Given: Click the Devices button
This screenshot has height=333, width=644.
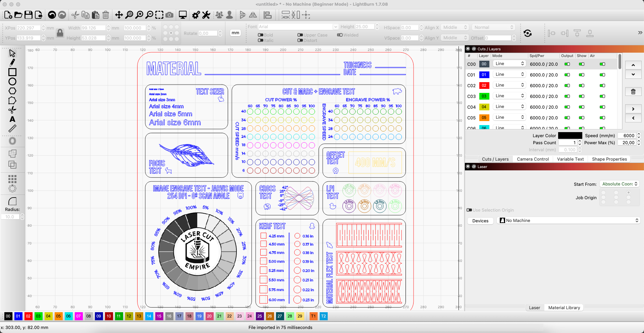Looking at the screenshot, I should point(480,221).
